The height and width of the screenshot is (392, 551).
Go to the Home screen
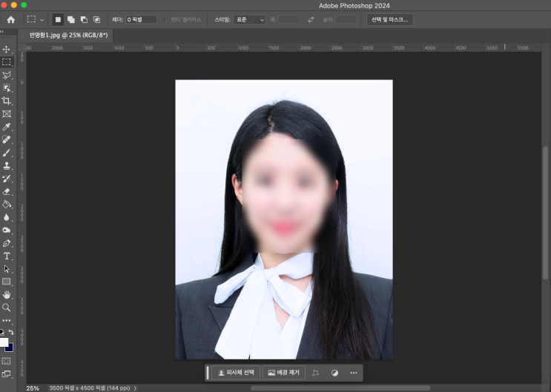coord(11,20)
